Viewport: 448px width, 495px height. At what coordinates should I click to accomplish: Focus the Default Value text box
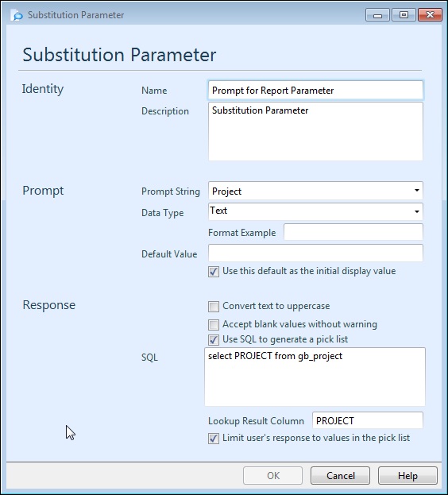tap(315, 253)
